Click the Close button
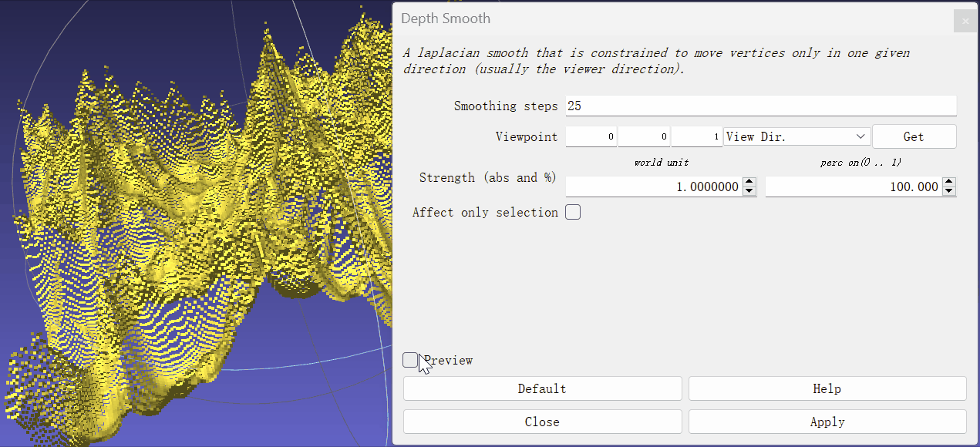This screenshot has width=980, height=447. pyautogui.click(x=542, y=422)
